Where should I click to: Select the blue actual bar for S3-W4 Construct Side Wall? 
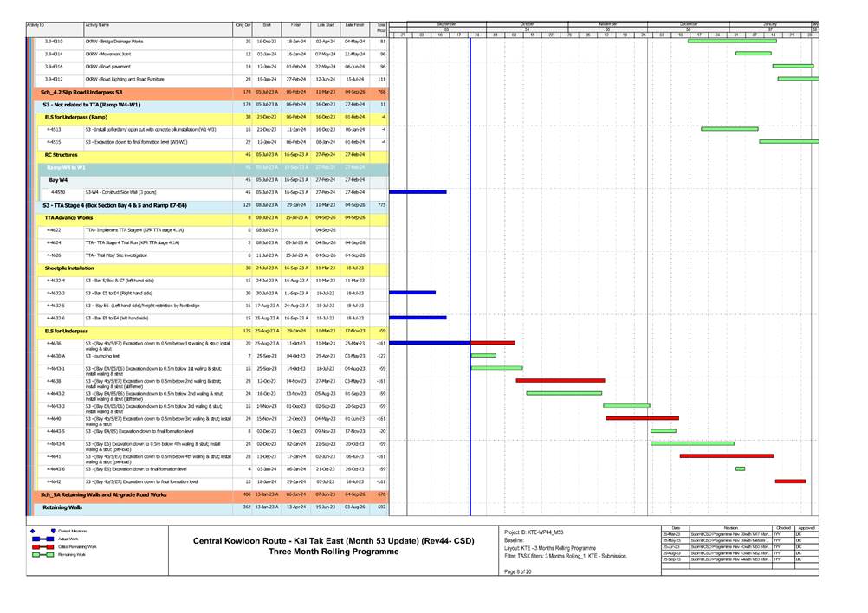[418, 192]
